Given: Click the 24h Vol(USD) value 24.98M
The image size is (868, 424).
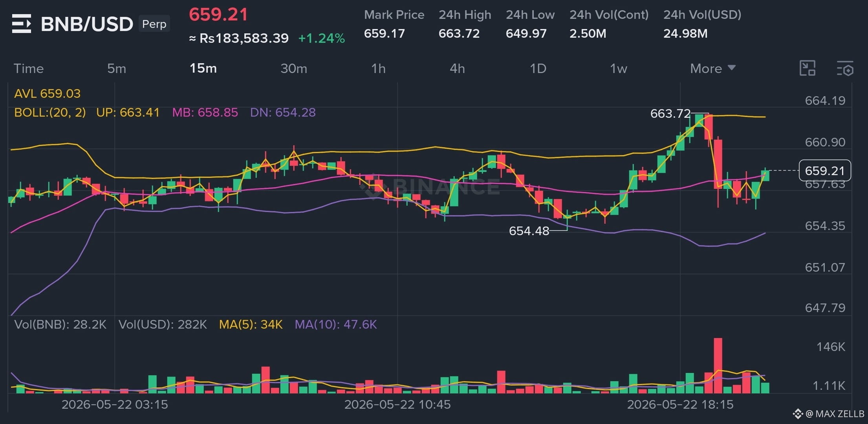Looking at the screenshot, I should coord(685,33).
